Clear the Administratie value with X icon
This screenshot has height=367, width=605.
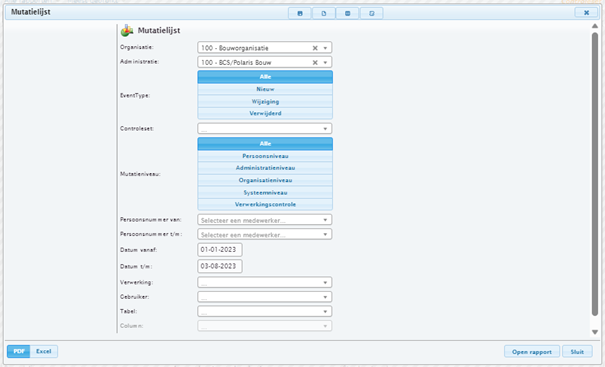315,63
